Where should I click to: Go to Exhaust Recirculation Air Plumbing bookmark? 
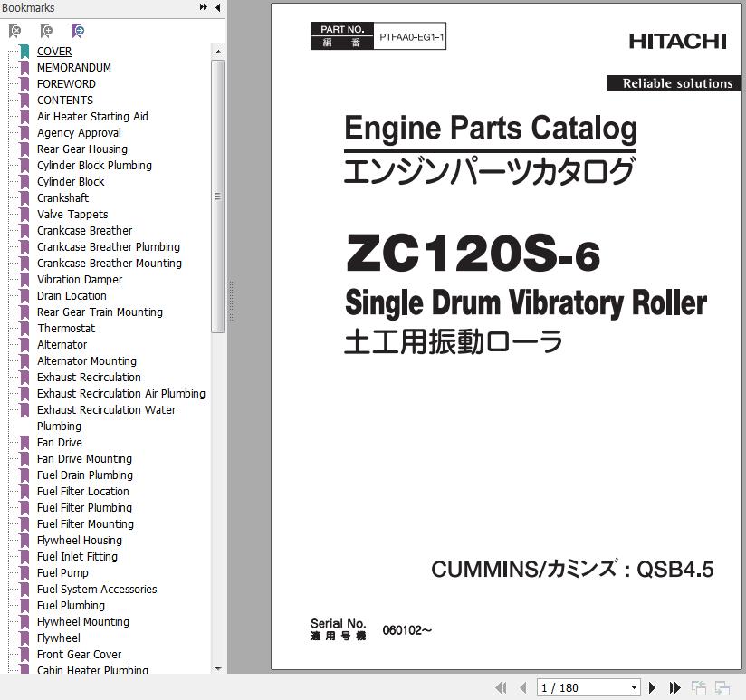121,394
